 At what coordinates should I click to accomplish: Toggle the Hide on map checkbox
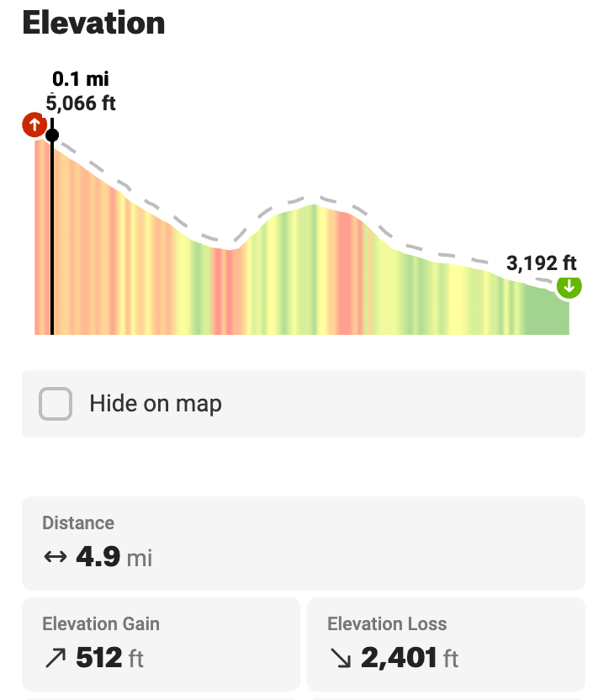[56, 404]
